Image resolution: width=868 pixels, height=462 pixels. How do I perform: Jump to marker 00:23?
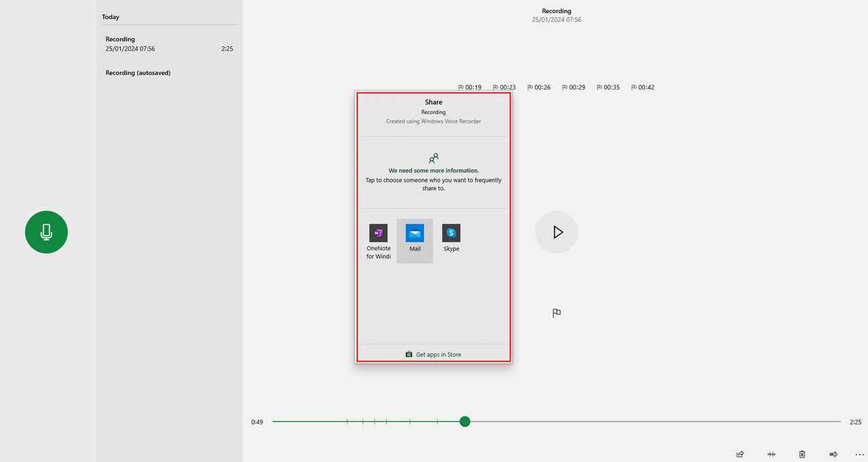click(x=504, y=87)
